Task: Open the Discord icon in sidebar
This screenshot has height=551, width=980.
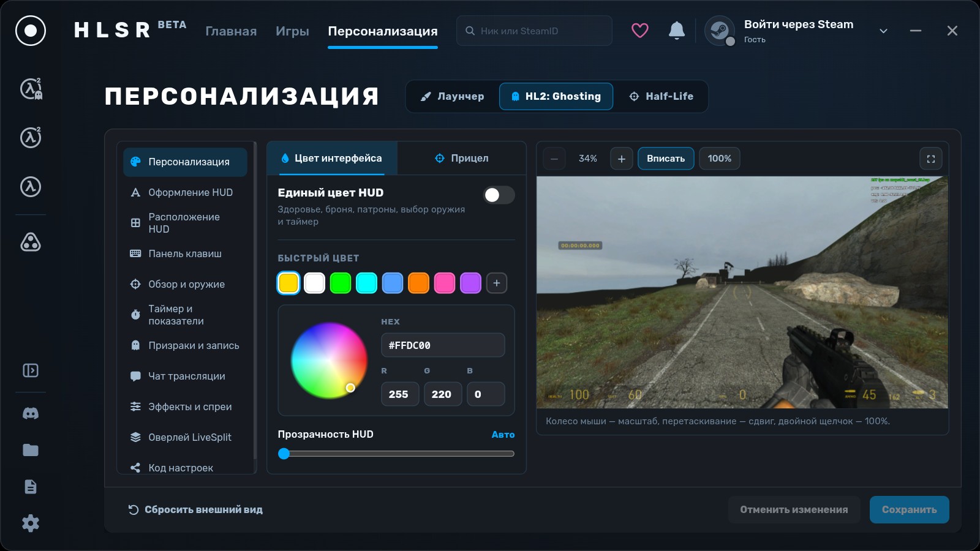Action: point(31,413)
